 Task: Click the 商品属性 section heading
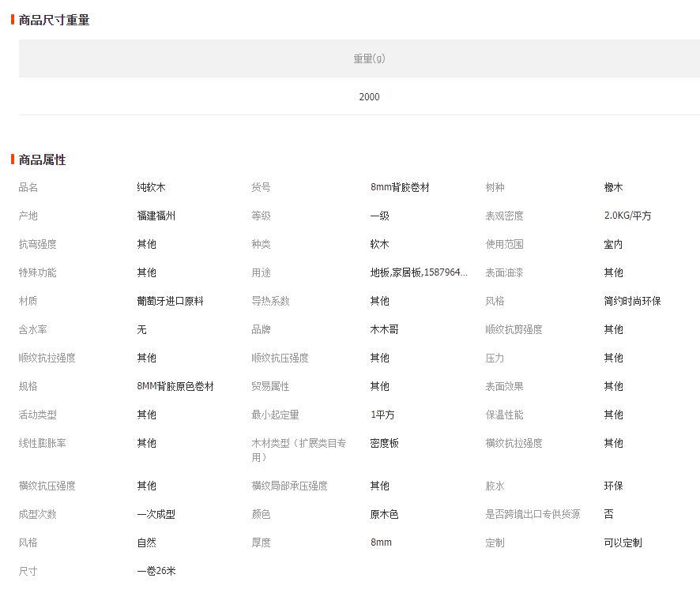point(42,160)
